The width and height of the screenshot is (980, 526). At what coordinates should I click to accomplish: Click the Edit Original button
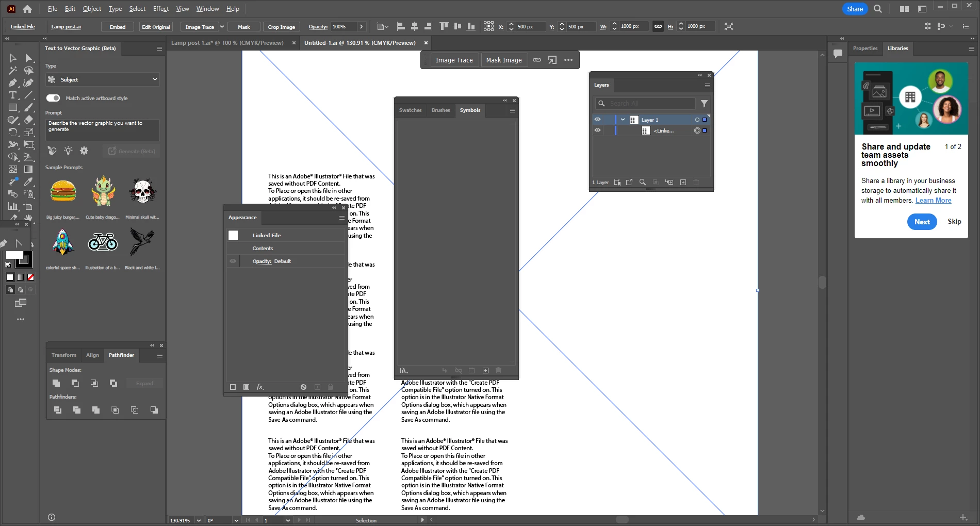(156, 27)
